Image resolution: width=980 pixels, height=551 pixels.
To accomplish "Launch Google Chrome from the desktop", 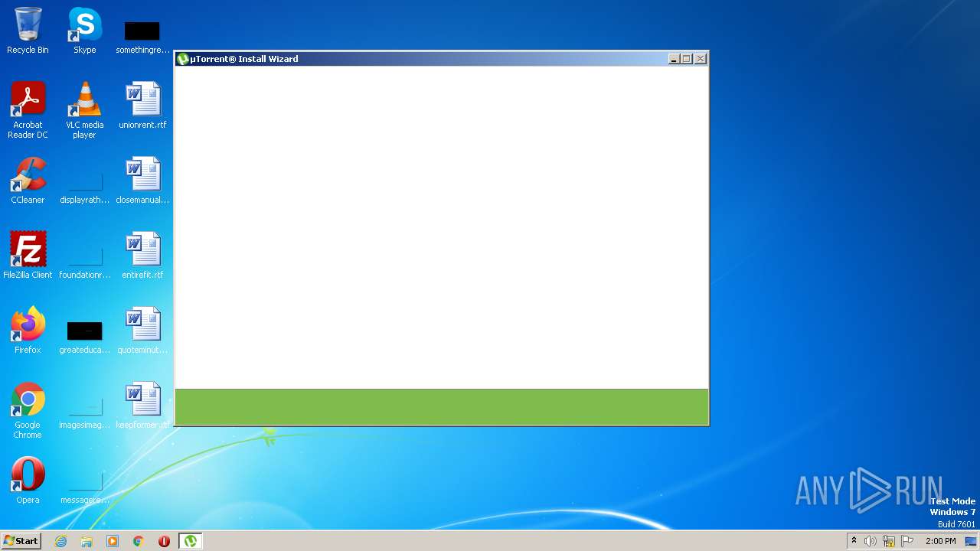I will click(28, 410).
